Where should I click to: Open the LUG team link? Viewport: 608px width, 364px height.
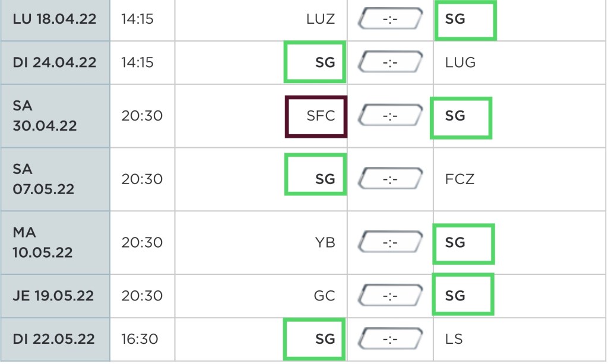coord(460,62)
